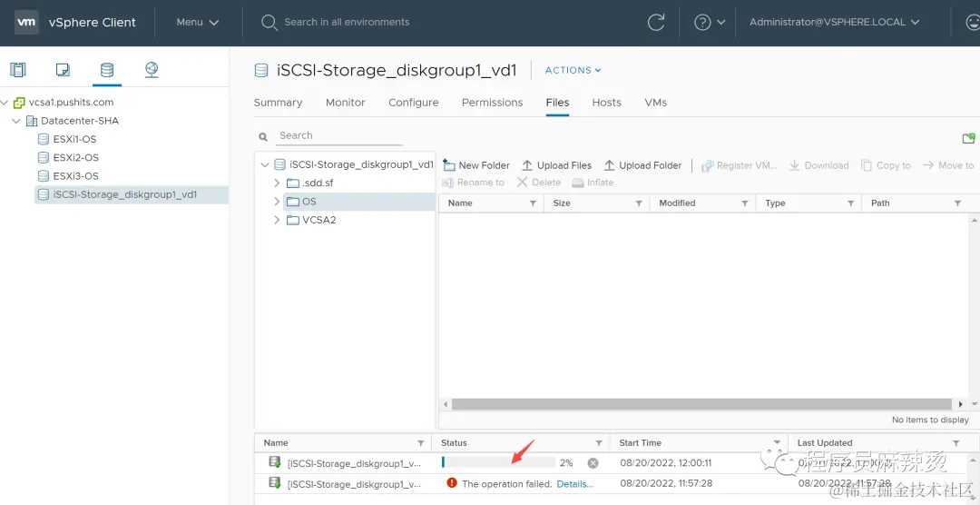The width and height of the screenshot is (980, 505).
Task: Switch to the VMs tab
Action: click(656, 103)
